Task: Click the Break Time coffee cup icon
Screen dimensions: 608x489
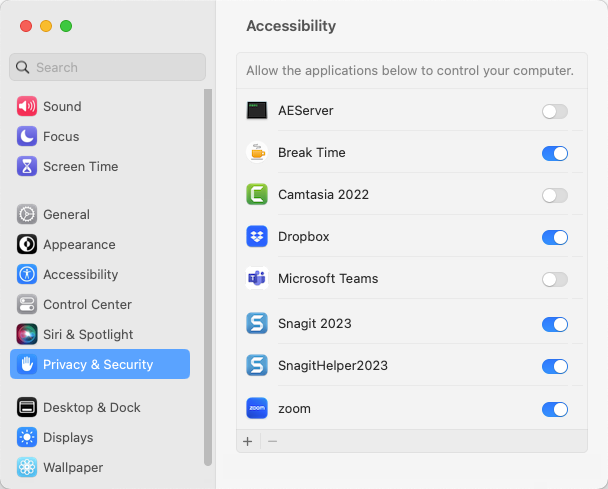Action: (257, 152)
